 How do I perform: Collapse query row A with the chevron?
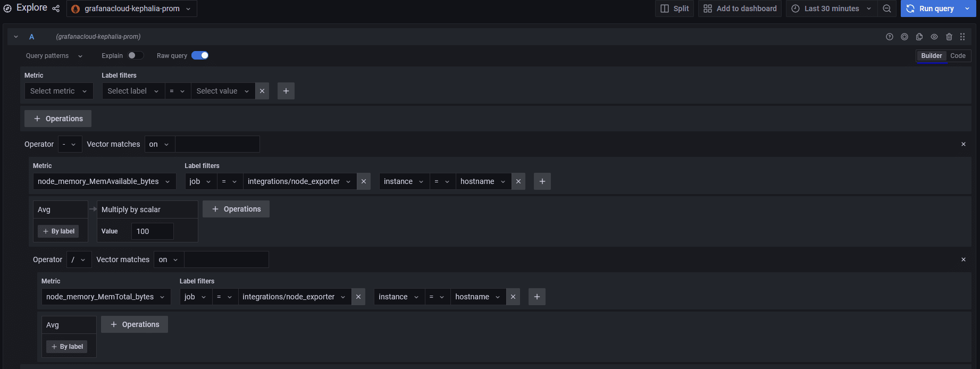pyautogui.click(x=16, y=37)
